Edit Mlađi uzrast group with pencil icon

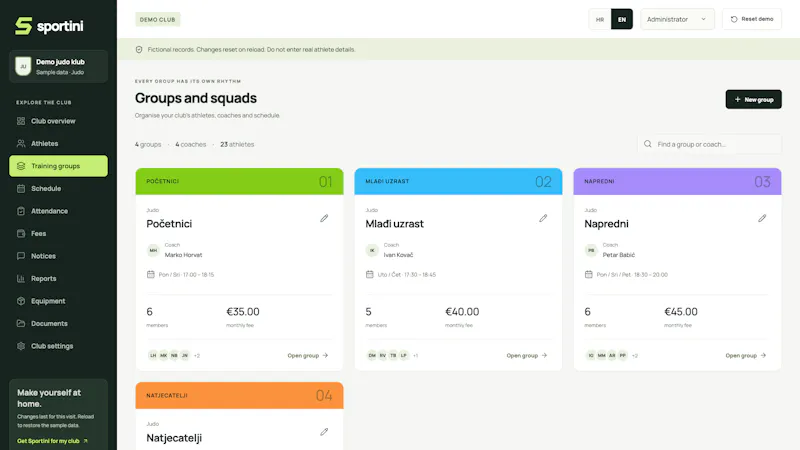(x=543, y=218)
